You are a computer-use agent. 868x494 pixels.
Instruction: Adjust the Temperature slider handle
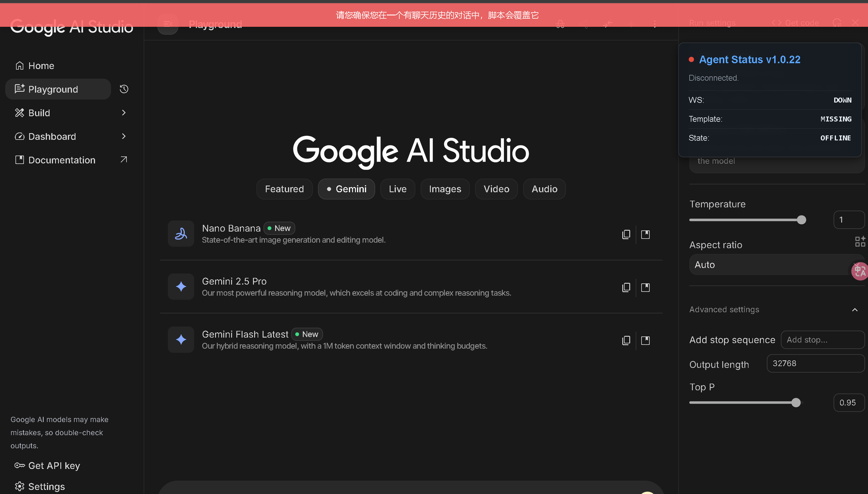click(801, 220)
